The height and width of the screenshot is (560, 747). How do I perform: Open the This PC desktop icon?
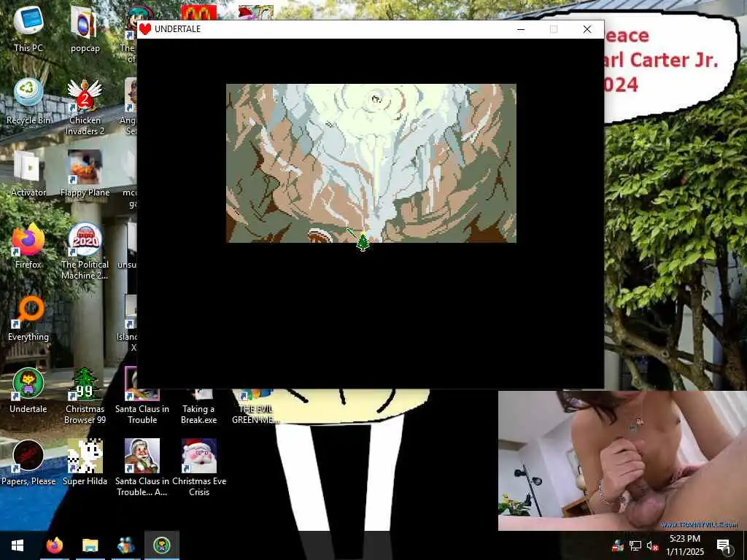click(x=28, y=28)
